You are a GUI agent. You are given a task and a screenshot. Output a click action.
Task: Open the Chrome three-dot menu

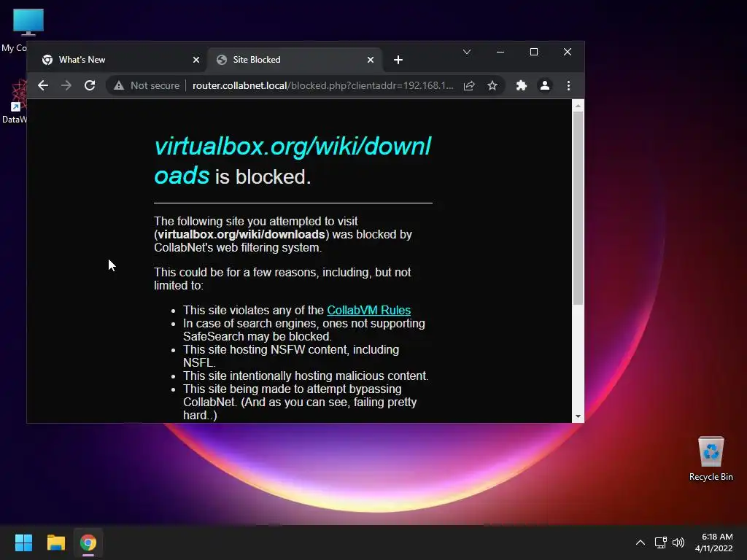point(568,86)
